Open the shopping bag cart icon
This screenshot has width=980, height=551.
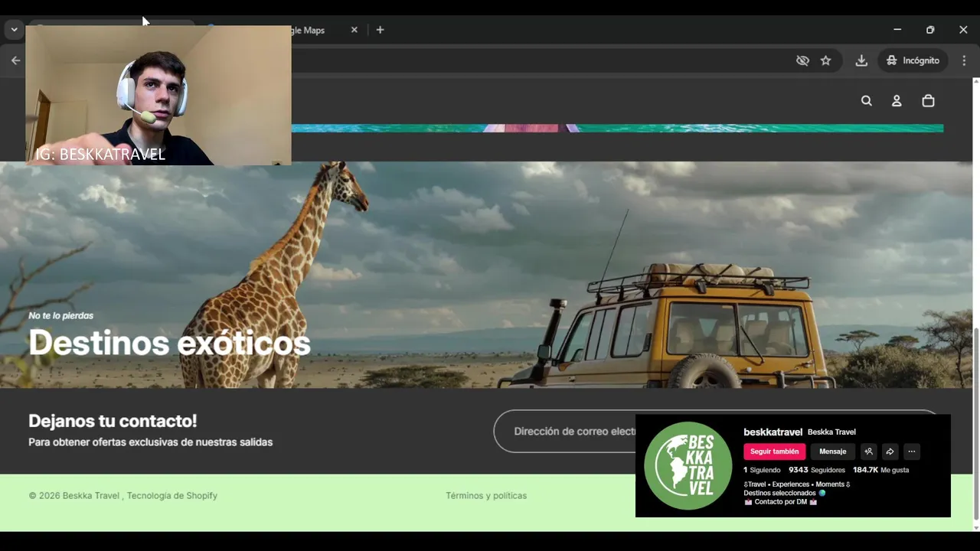pos(928,101)
